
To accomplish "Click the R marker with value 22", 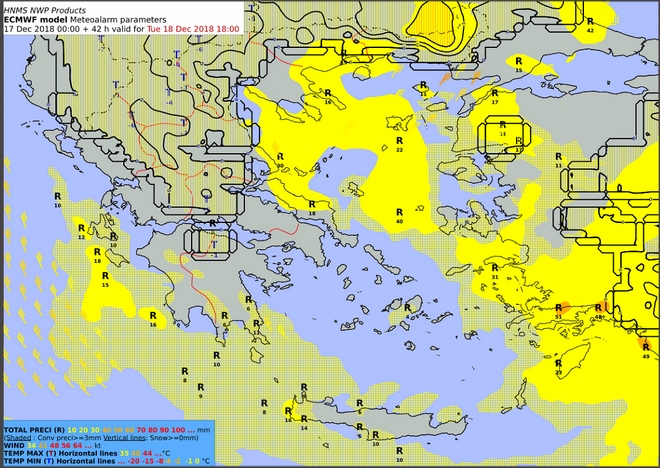I will [399, 142].
